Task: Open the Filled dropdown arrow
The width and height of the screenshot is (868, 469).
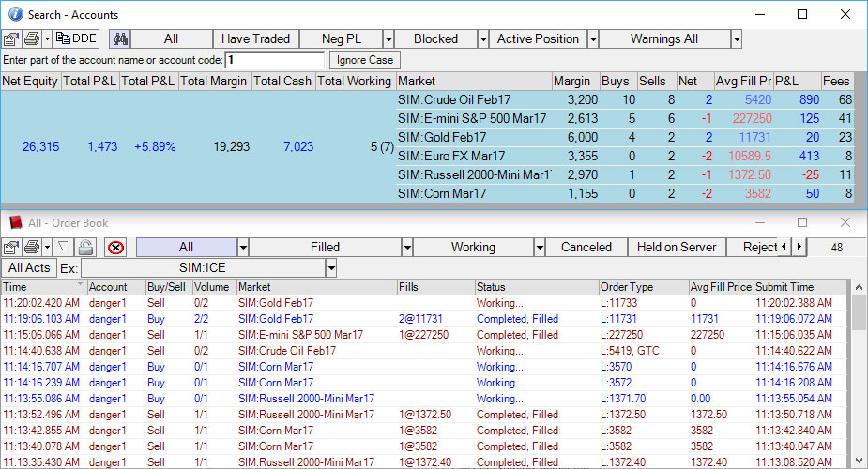Action: click(407, 248)
